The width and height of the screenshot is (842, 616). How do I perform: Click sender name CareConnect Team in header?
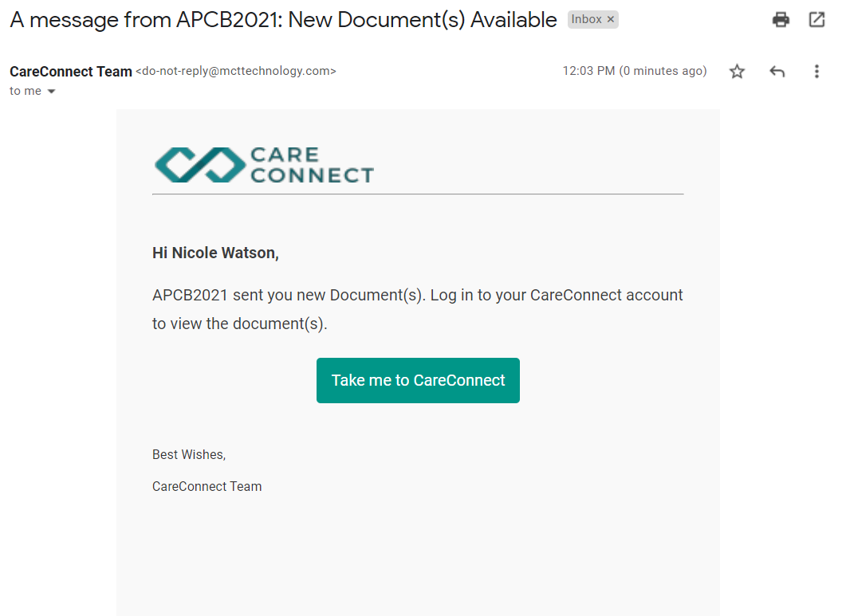pyautogui.click(x=71, y=72)
